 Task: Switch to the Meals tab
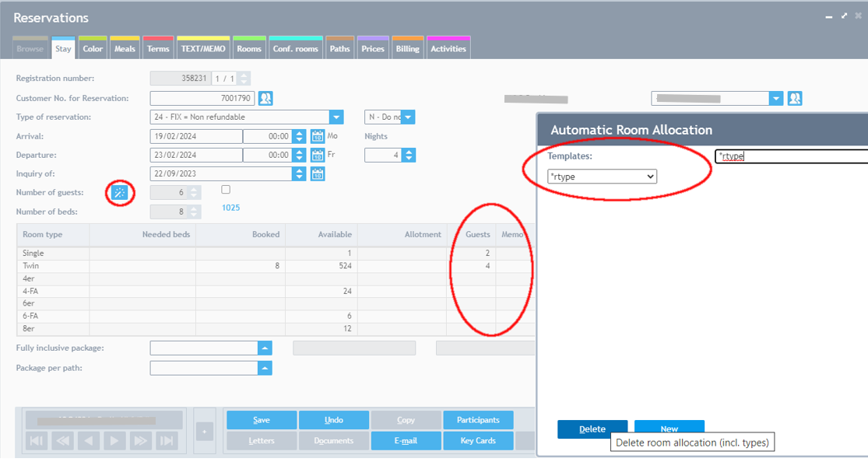click(125, 48)
